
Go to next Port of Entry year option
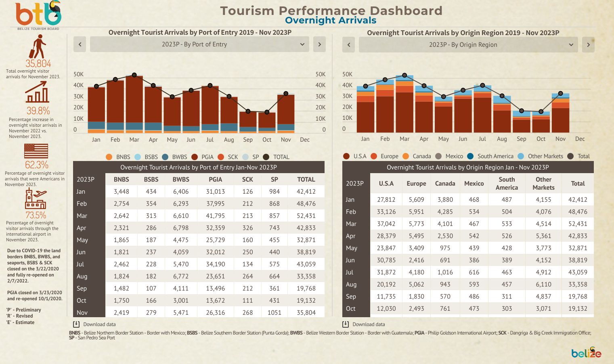click(319, 44)
